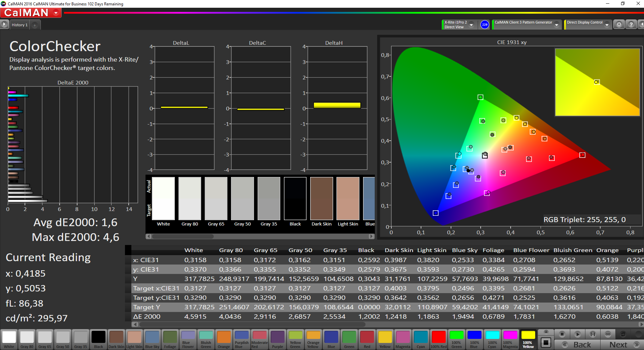Select the 100% Cyan color patch
Screen dimensions: 644x350
492,339
